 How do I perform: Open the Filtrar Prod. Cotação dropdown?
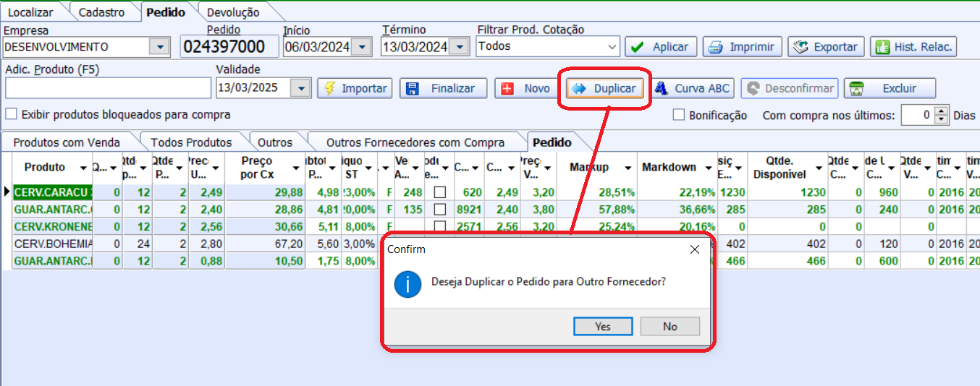pyautogui.click(x=612, y=47)
